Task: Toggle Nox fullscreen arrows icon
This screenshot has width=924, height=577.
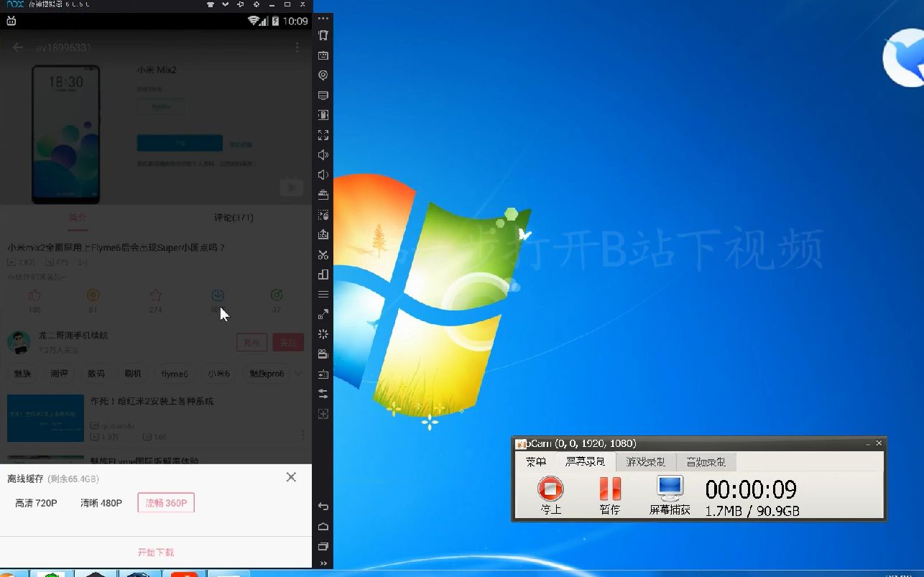Action: tap(323, 135)
